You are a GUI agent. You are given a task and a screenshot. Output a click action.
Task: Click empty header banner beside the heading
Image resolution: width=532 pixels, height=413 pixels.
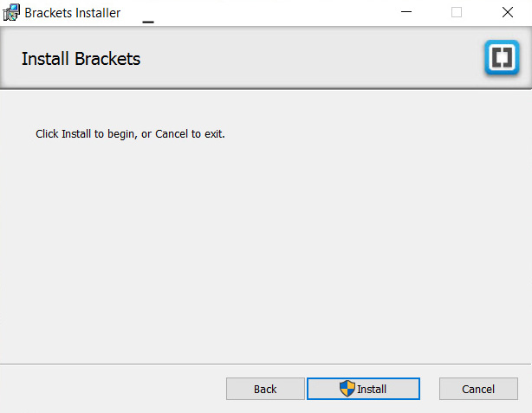point(305,58)
